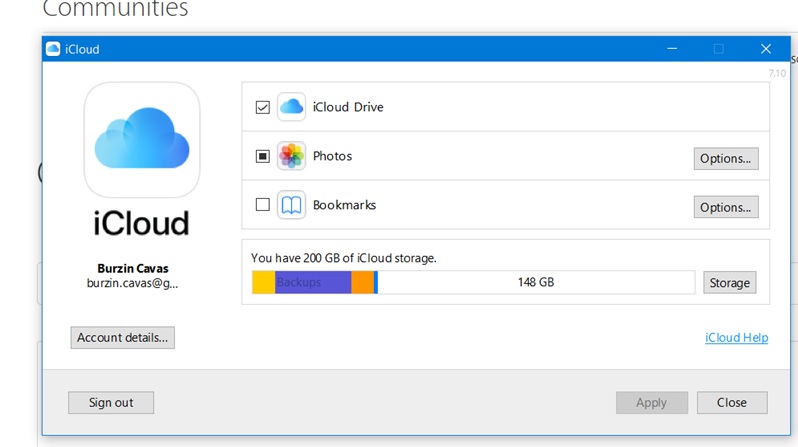Click the 7.10 version number
Viewport: 798px width, 447px height.
(777, 73)
